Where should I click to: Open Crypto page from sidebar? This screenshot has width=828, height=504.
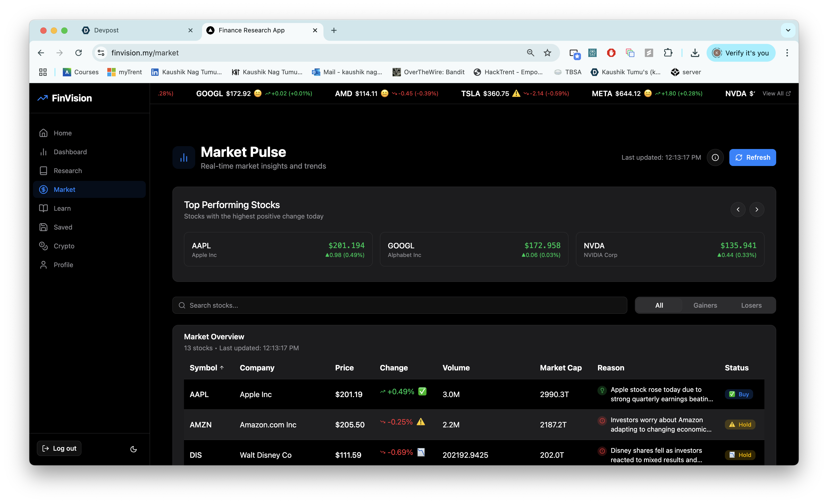click(x=64, y=246)
